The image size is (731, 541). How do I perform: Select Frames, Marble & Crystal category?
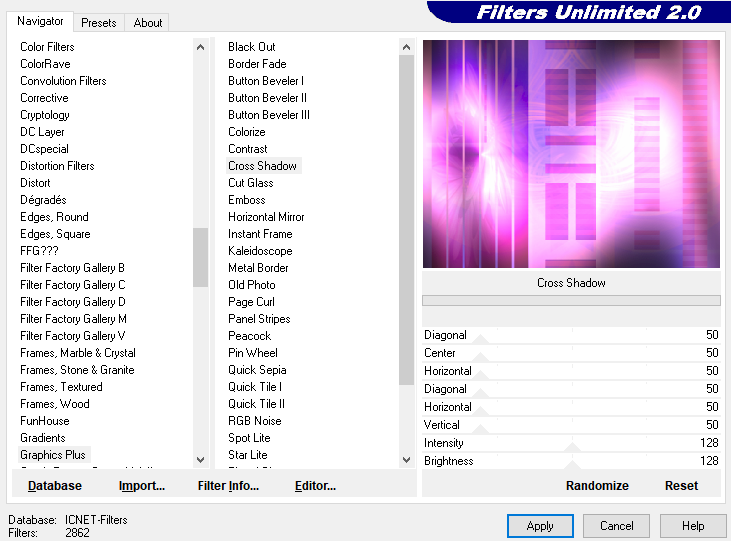click(78, 353)
